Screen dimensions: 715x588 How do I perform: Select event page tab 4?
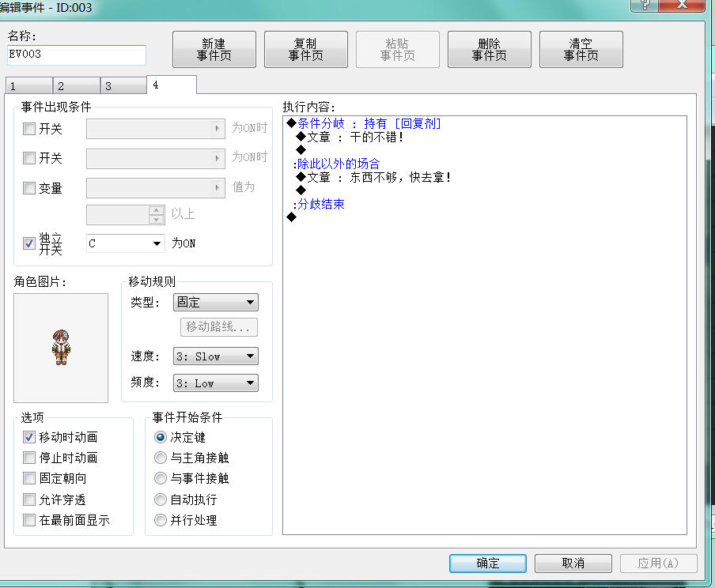[172, 85]
